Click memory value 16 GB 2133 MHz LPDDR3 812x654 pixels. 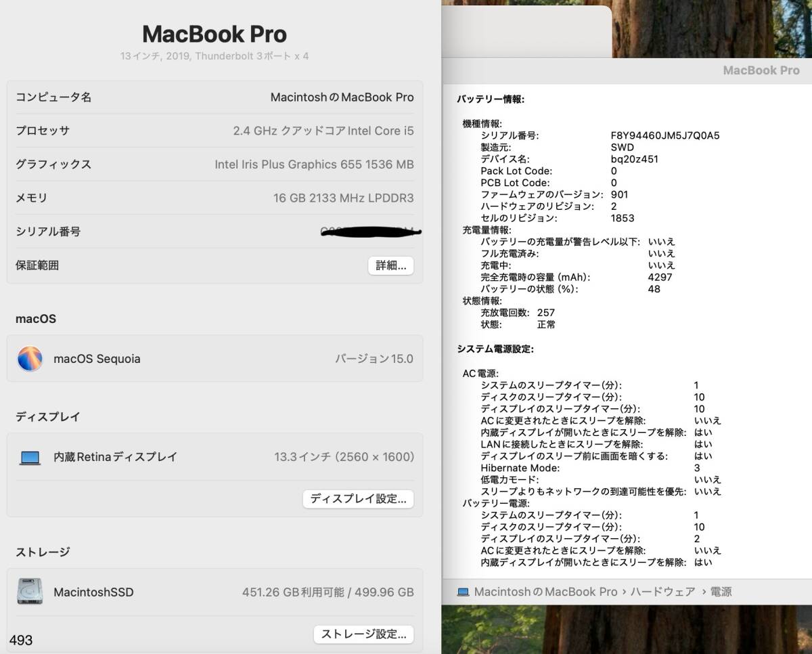[x=343, y=198]
